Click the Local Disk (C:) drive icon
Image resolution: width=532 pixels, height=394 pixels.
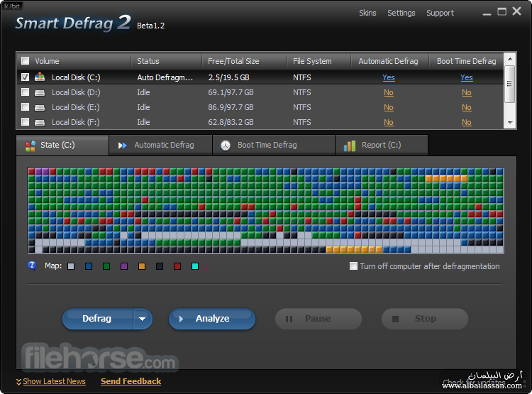(40, 77)
